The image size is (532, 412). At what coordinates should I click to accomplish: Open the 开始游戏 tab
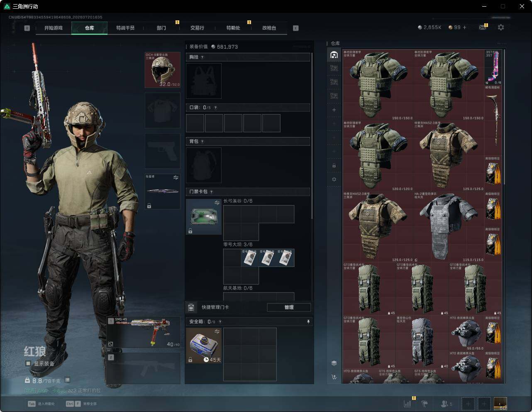54,28
